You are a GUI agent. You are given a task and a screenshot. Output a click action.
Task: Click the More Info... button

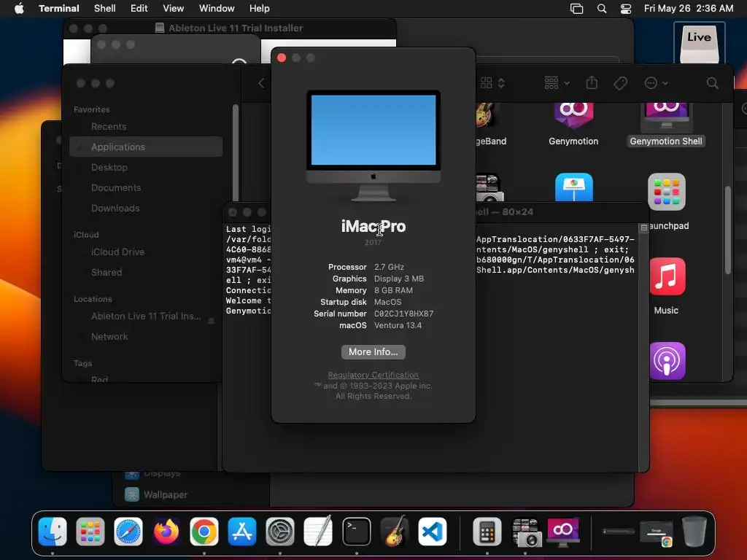(x=373, y=352)
